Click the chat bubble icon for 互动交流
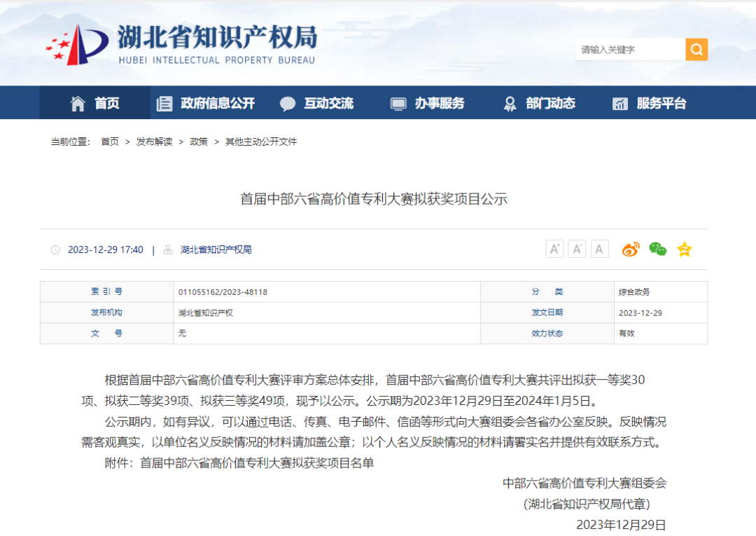This screenshot has width=756, height=536. pyautogui.click(x=288, y=102)
